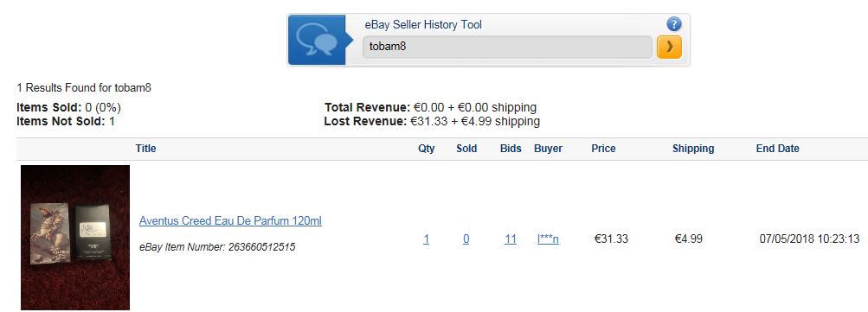The image size is (868, 312).
Task: View the 11 bids link
Action: pyautogui.click(x=511, y=239)
